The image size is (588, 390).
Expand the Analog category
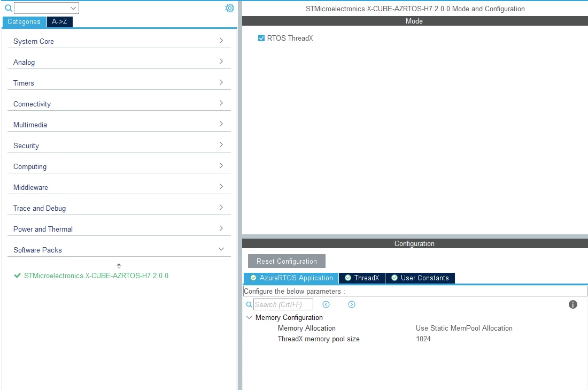pyautogui.click(x=119, y=62)
